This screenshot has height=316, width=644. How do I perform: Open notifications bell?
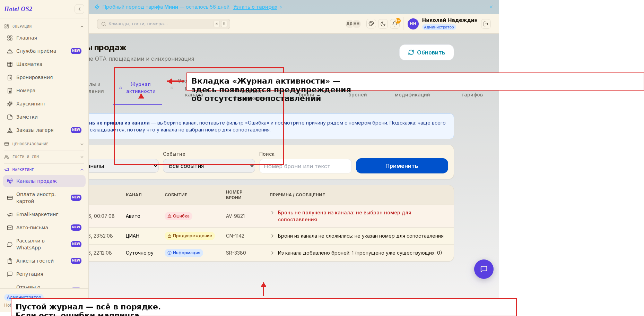[395, 24]
